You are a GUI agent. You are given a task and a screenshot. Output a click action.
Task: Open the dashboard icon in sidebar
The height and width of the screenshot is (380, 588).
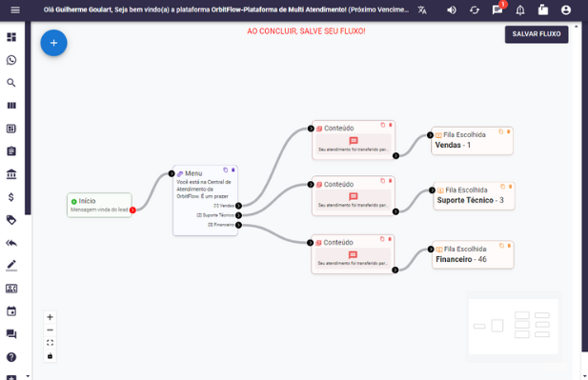(x=11, y=37)
